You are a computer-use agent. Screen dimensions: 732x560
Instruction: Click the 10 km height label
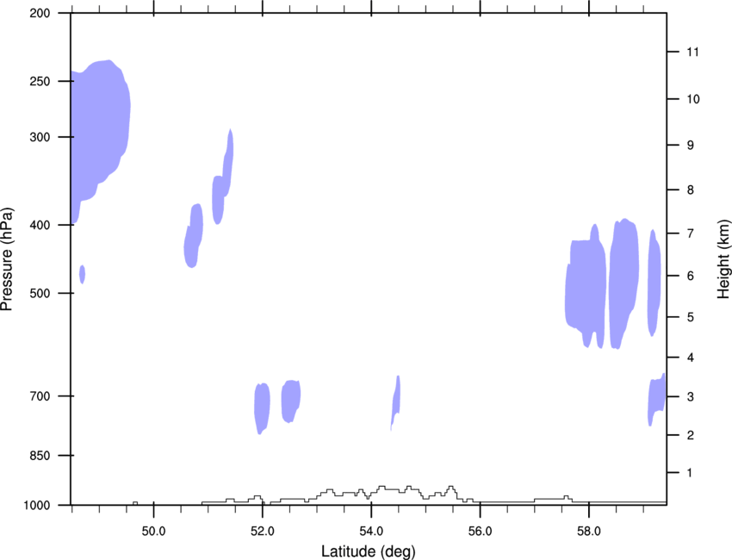tap(693, 99)
